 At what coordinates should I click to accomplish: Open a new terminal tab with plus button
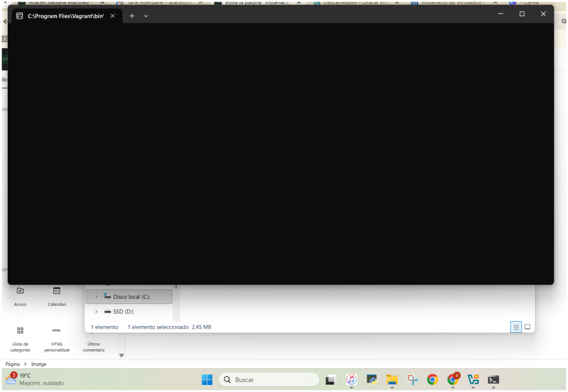[x=132, y=16]
